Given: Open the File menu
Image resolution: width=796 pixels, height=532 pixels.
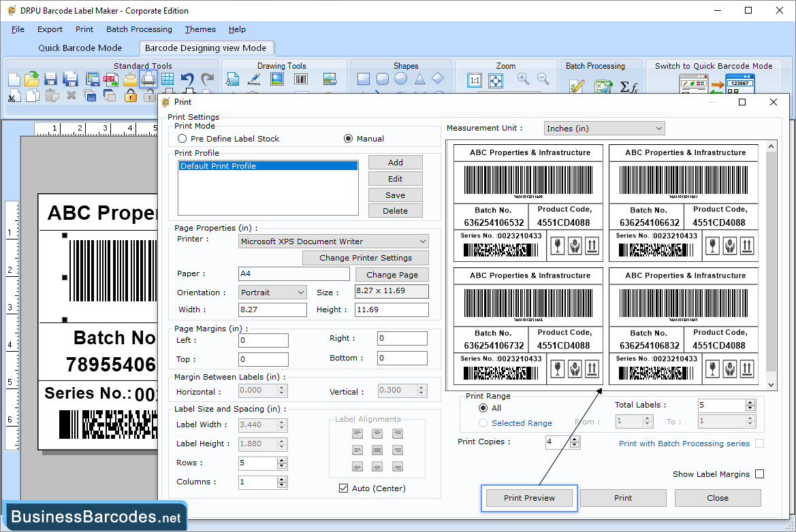Looking at the screenshot, I should tap(18, 29).
